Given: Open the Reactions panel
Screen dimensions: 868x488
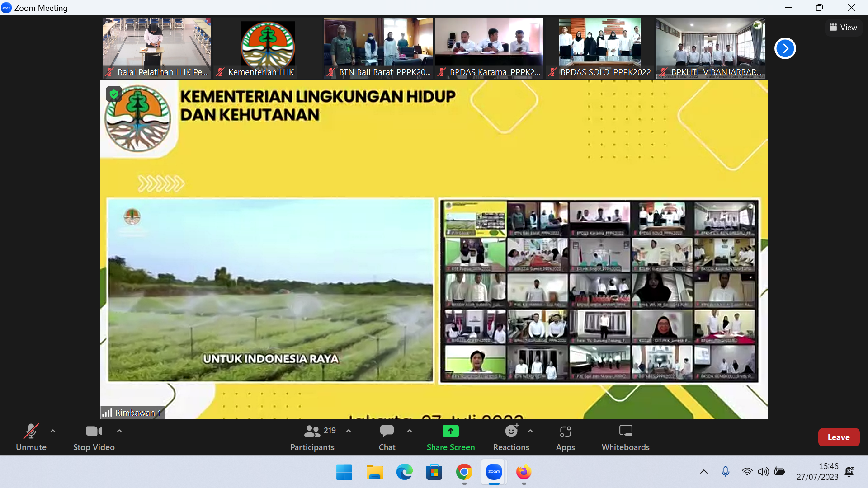Looking at the screenshot, I should (x=511, y=437).
